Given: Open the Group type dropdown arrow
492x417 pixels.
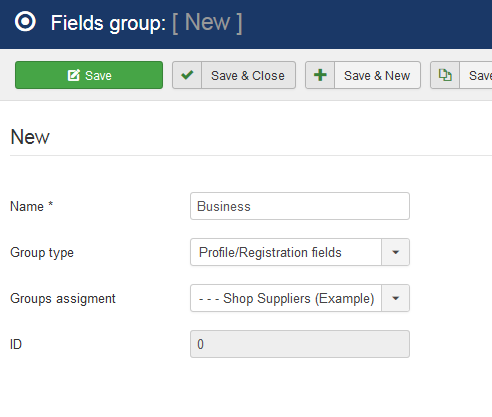Looking at the screenshot, I should [396, 252].
